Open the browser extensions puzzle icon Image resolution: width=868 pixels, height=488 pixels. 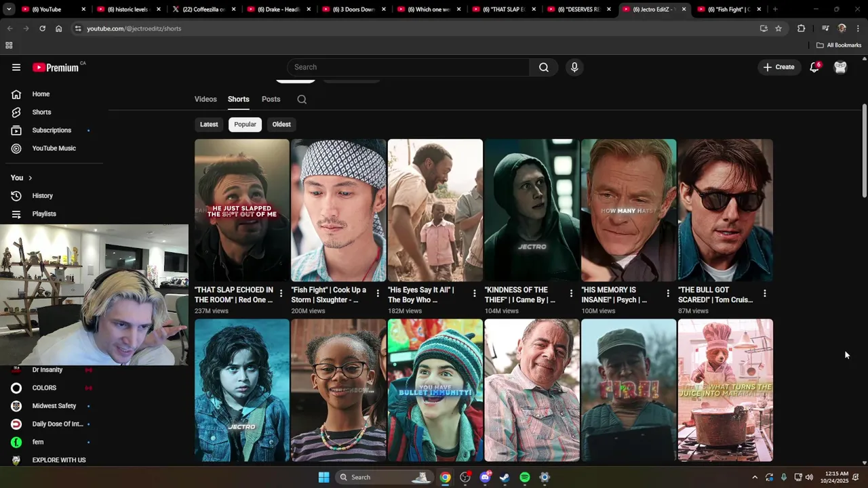801,28
